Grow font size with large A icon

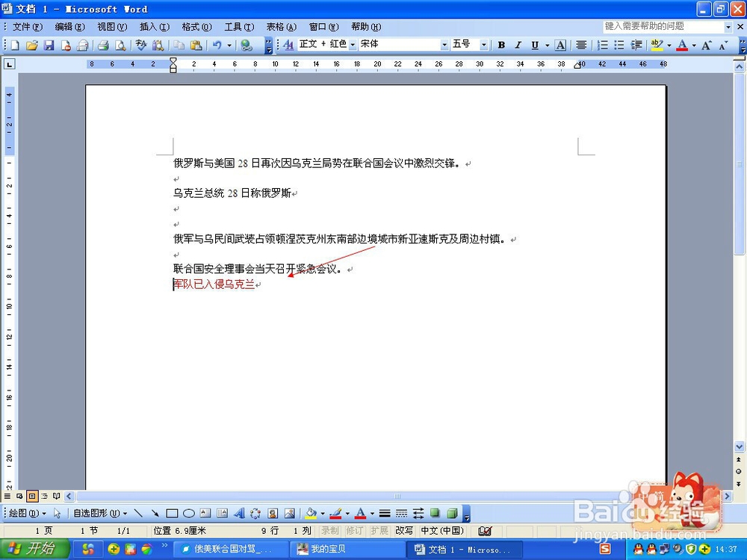(x=707, y=45)
